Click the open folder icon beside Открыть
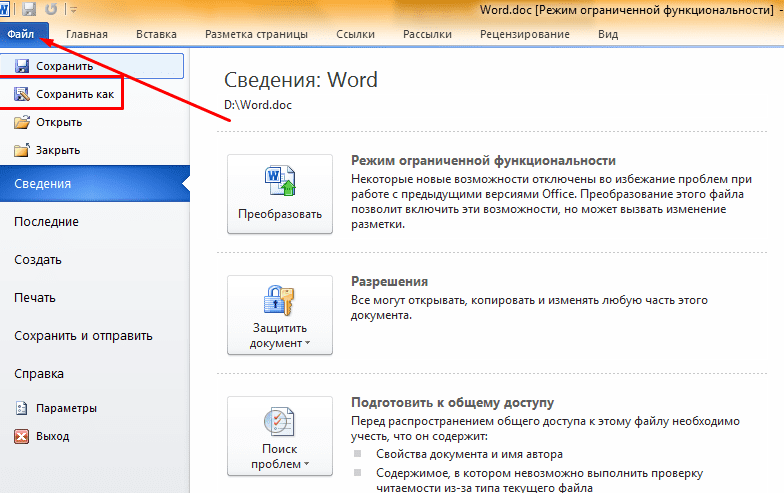784x493 pixels. [x=22, y=122]
